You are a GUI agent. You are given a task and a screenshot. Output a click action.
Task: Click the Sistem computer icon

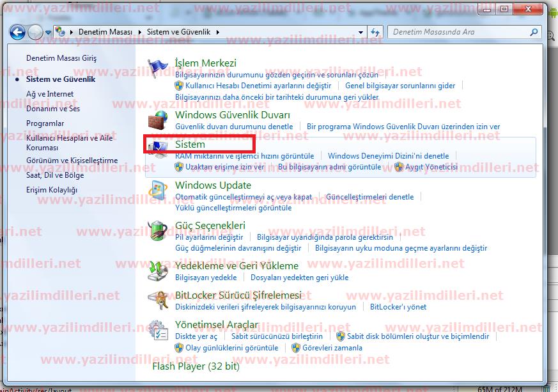tap(157, 149)
